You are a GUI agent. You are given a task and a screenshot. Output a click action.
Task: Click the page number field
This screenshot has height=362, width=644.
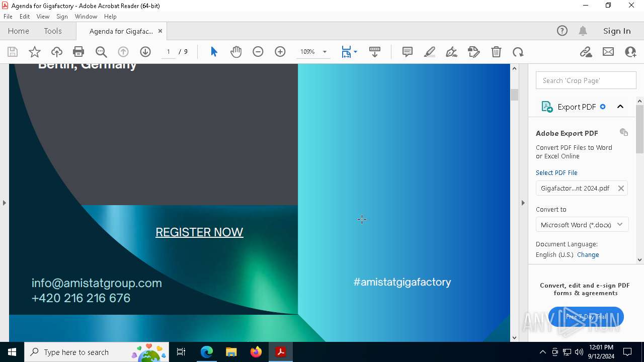pyautogui.click(x=169, y=52)
